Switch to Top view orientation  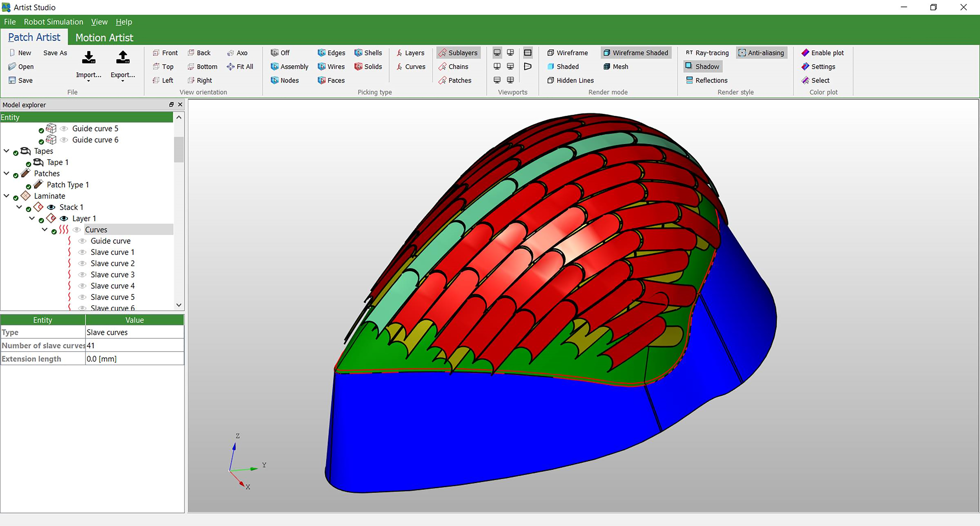point(163,67)
